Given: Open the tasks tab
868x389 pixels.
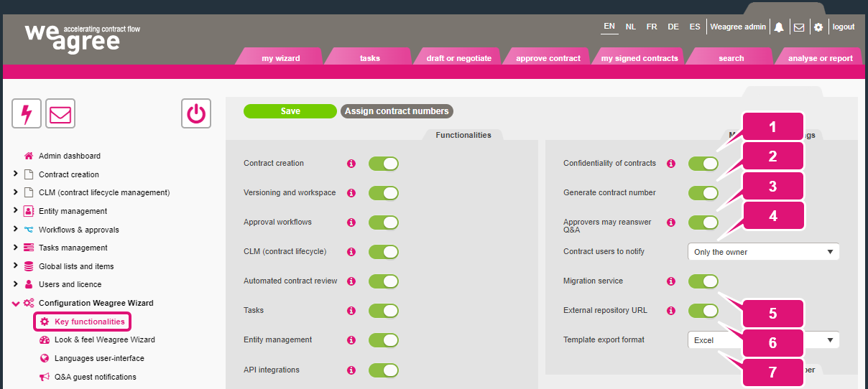Looking at the screenshot, I should 369,57.
